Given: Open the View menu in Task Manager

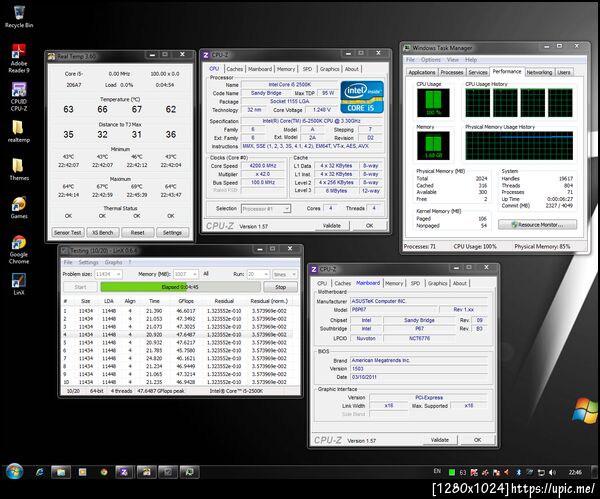Looking at the screenshot, I should tap(453, 60).
